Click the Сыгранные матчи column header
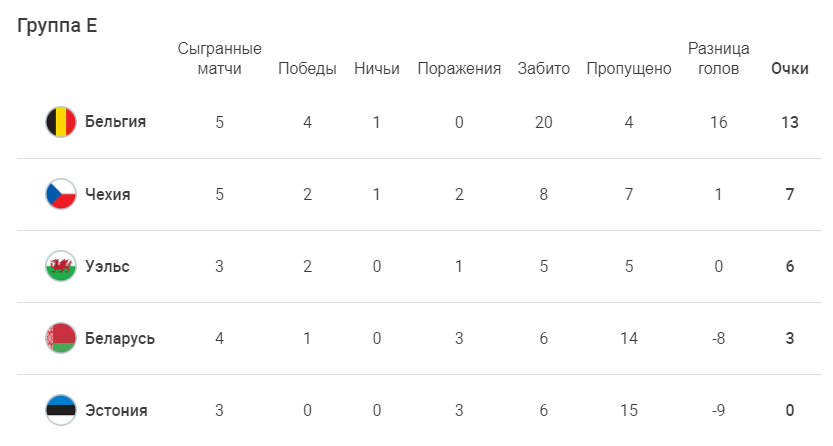This screenshot has height=446, width=833. (219, 59)
